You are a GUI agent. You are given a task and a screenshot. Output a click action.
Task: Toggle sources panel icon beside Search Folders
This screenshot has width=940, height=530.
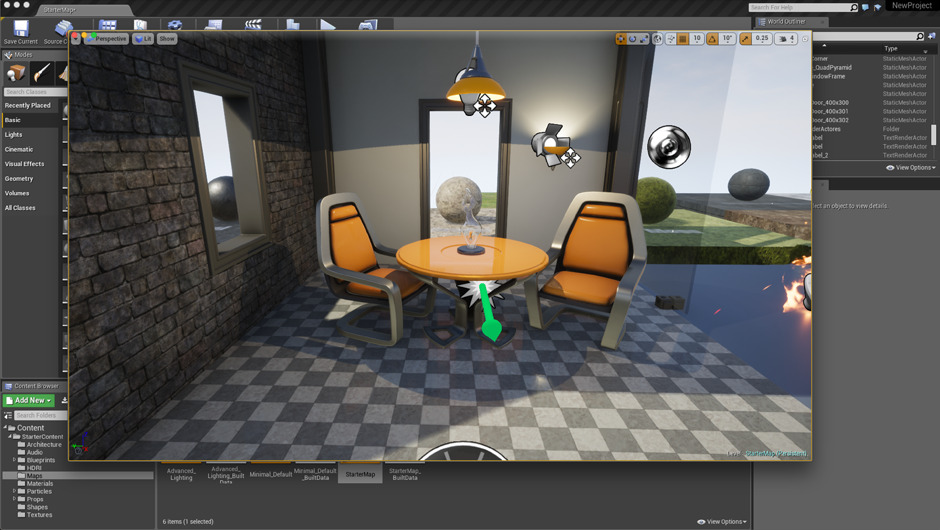tap(8, 415)
